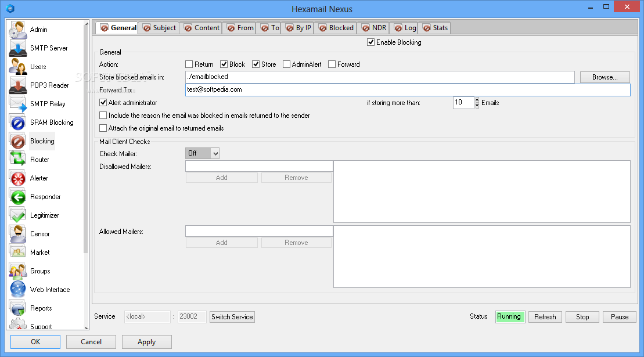Open the Reports icon
Viewport: 644px width, 357px height.
pyautogui.click(x=18, y=308)
